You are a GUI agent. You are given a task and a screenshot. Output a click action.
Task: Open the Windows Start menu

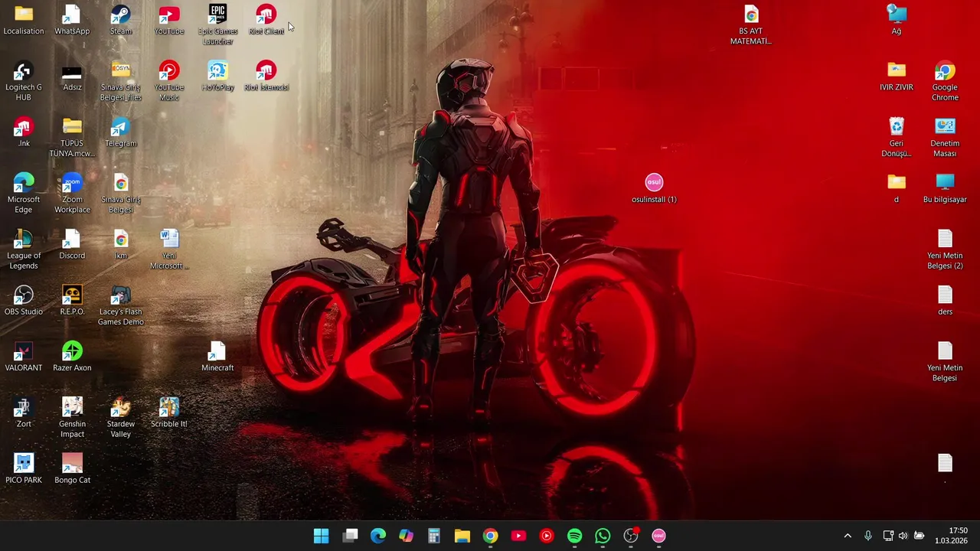point(322,536)
